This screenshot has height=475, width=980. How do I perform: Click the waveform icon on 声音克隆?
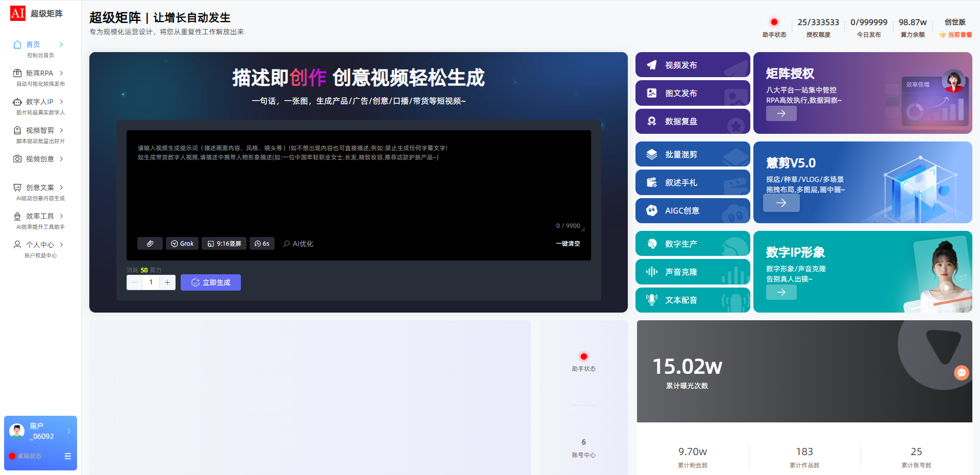(652, 272)
